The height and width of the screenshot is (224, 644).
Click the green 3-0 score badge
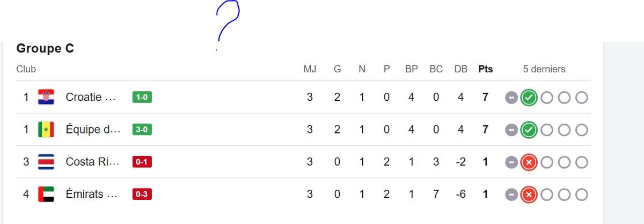142,130
